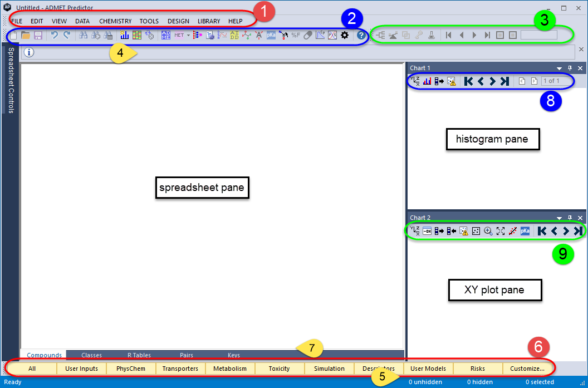Open the dropdown arrow beside MET
Image resolution: width=588 pixels, height=388 pixels.
click(188, 35)
